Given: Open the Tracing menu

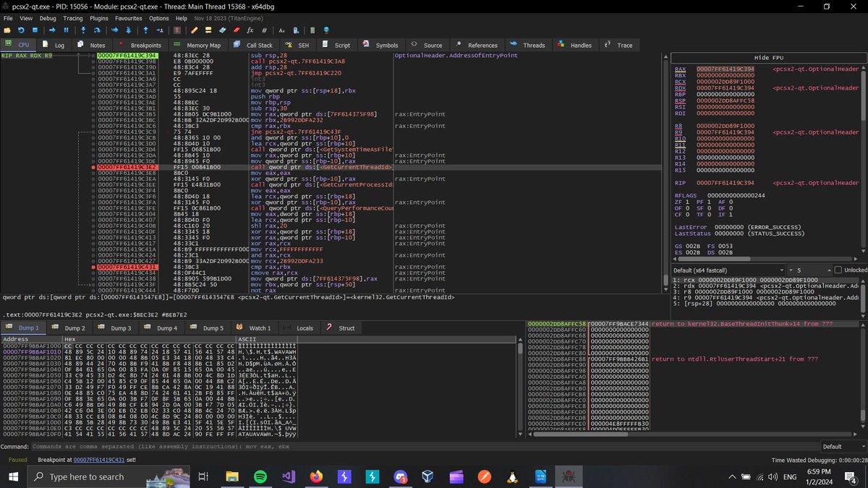Looking at the screenshot, I should [73, 17].
